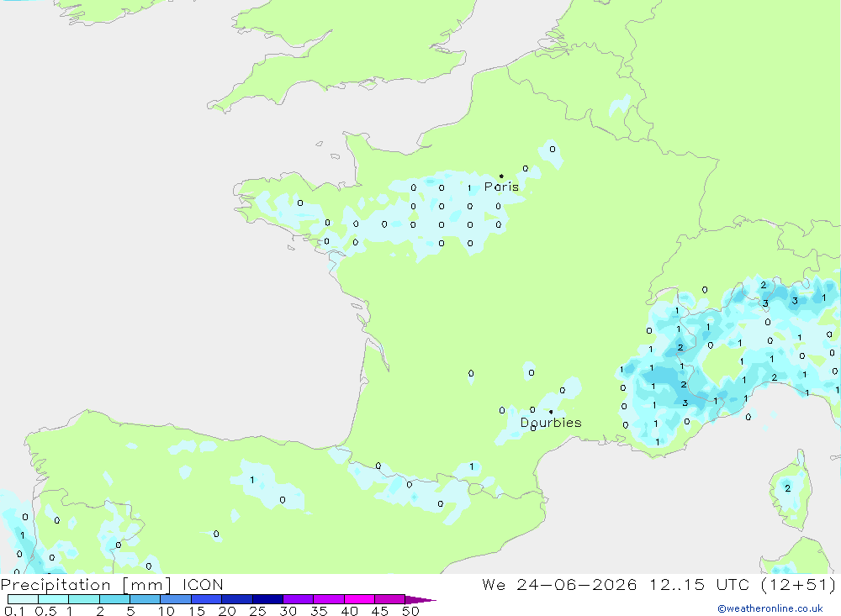Click the '50' legend label
This screenshot has width=841, height=616.
(x=410, y=611)
